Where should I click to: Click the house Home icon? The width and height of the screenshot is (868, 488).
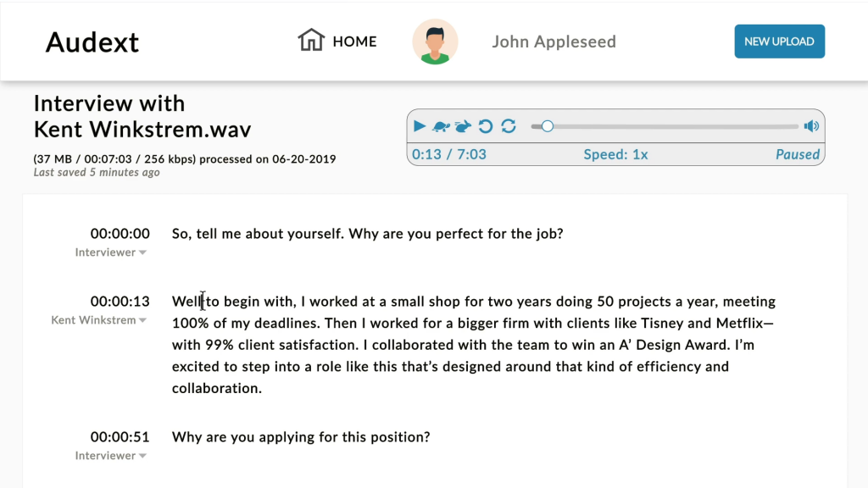(x=311, y=41)
